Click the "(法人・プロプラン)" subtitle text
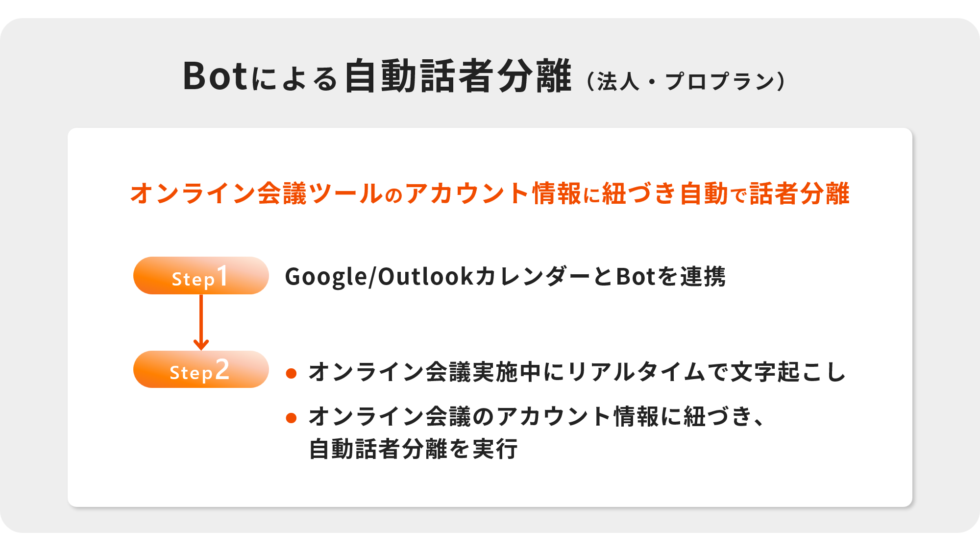The height and width of the screenshot is (551, 980). click(x=686, y=81)
